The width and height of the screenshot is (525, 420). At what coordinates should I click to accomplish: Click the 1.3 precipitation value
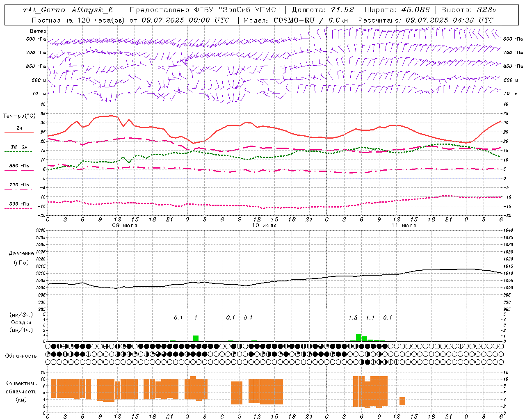click(353, 317)
